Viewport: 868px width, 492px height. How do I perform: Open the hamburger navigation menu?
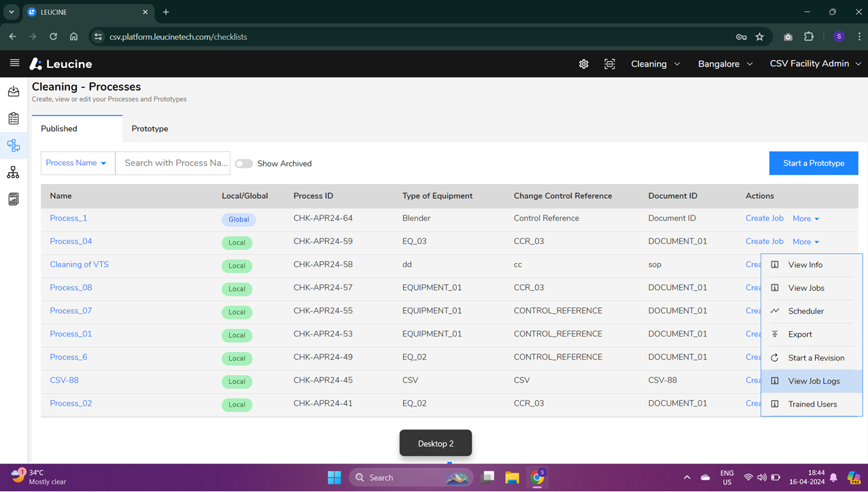click(14, 63)
